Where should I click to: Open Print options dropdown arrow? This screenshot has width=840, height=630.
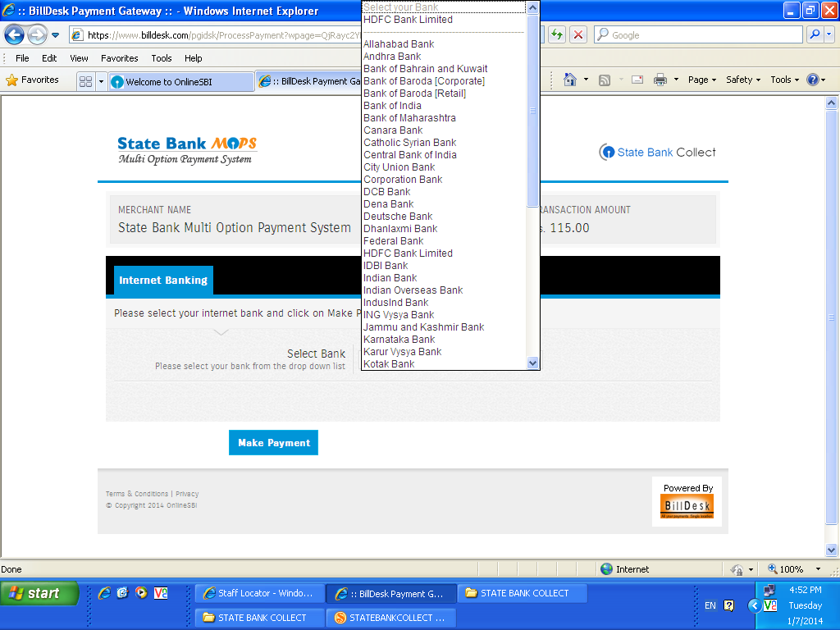pos(676,80)
